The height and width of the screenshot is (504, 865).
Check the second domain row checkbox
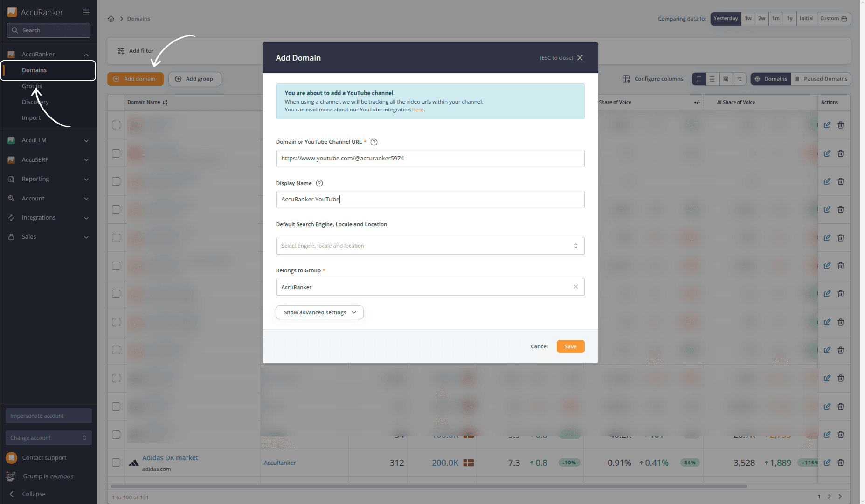coord(116,153)
